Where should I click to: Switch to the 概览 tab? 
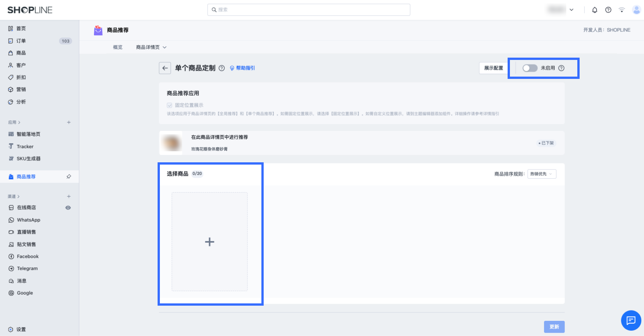point(118,47)
